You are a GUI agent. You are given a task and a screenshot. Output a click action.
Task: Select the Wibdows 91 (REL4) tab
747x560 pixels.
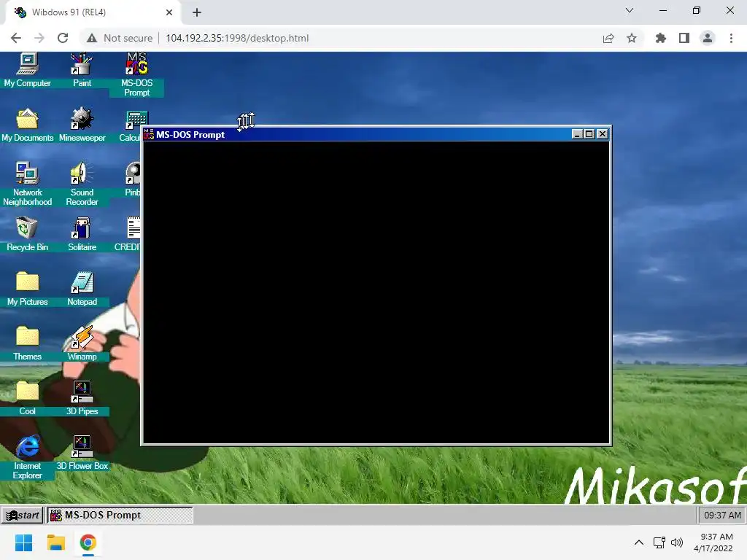(x=93, y=12)
